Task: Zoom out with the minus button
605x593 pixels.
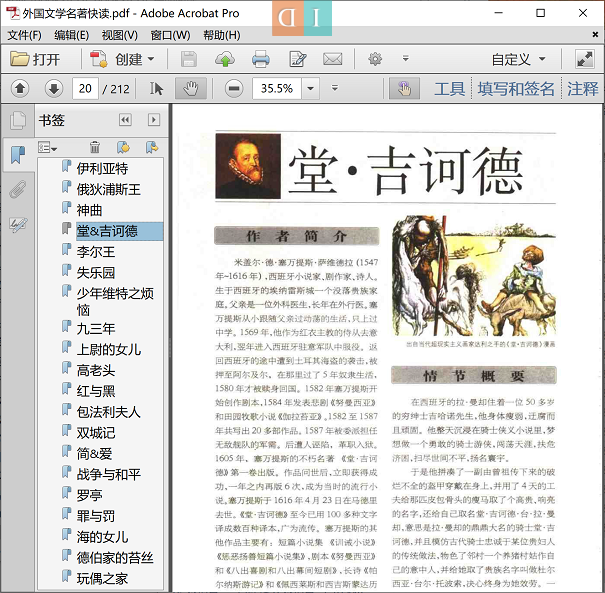Action: click(x=234, y=88)
